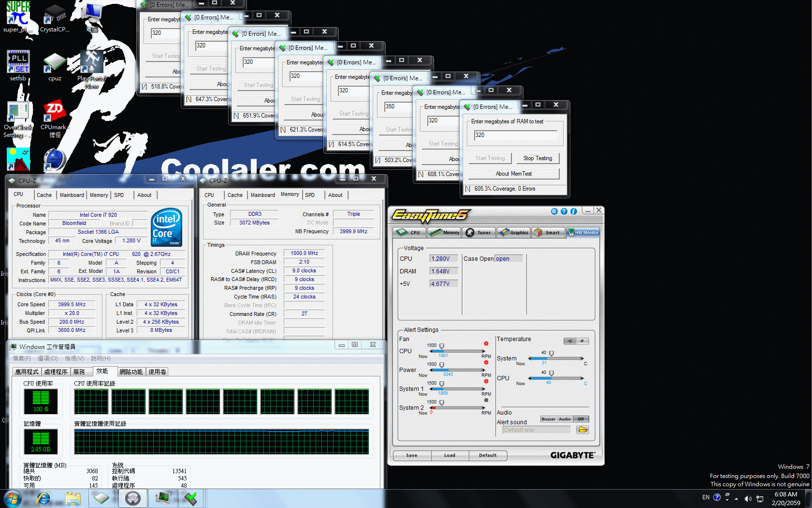Toggle the CPU fan alert red indicator
The width and height of the screenshot is (812, 508).
pos(486,344)
